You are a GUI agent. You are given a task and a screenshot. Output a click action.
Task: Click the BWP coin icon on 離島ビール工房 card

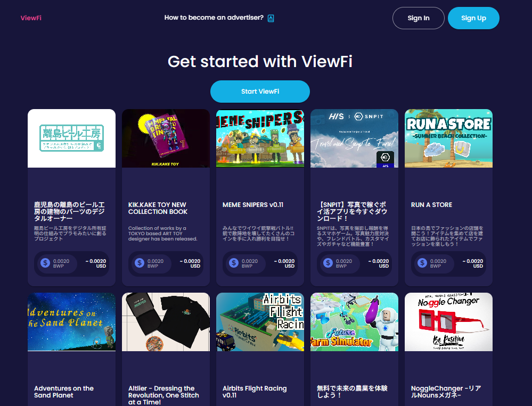pos(45,263)
